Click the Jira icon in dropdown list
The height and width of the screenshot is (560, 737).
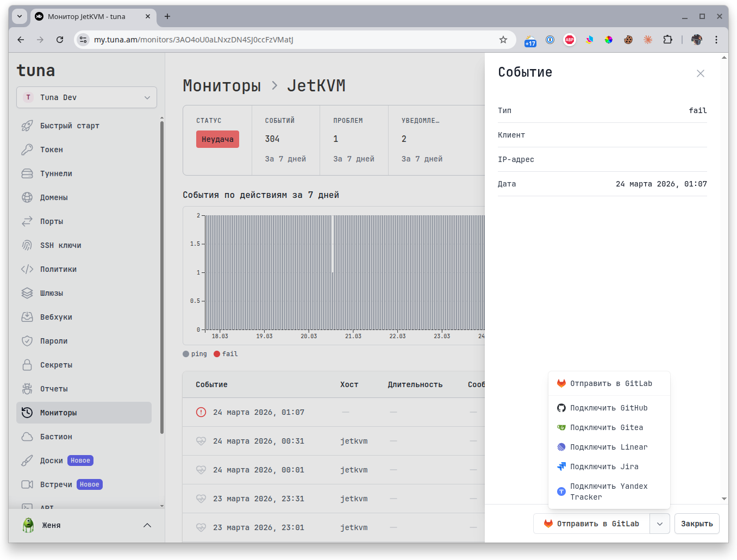click(x=561, y=466)
